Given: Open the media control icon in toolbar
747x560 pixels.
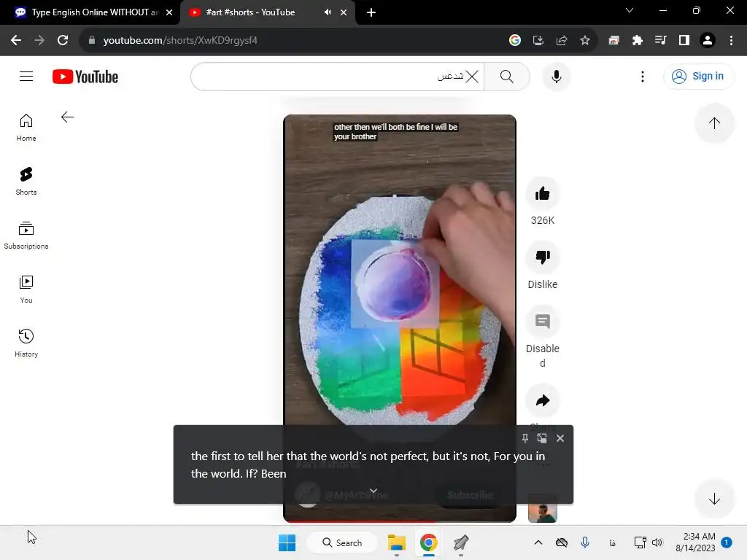Looking at the screenshot, I should [x=660, y=41].
